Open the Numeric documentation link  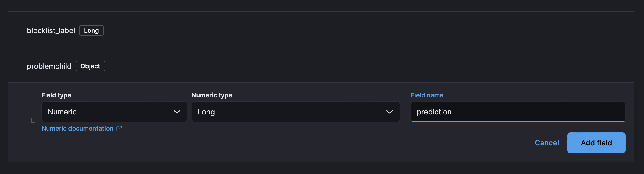77,128
